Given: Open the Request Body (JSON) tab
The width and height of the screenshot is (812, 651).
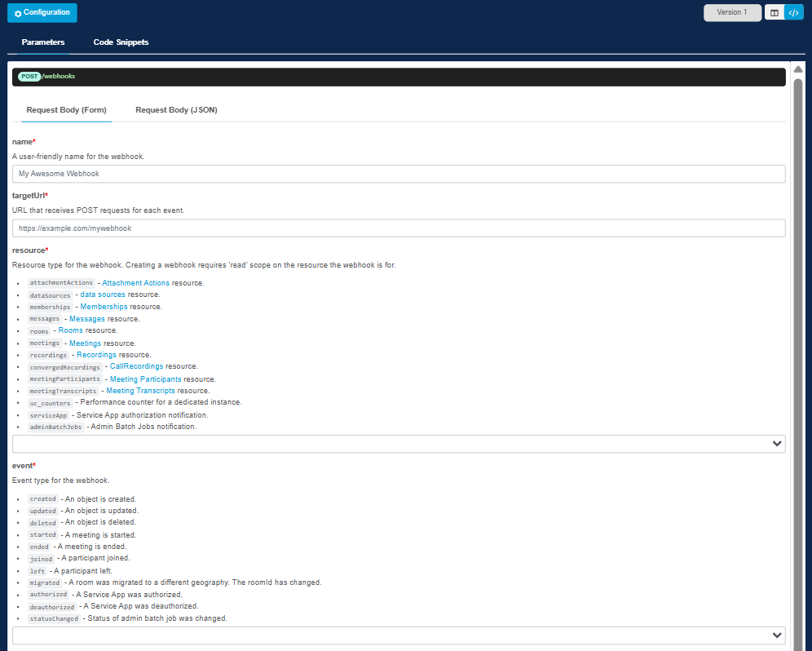Looking at the screenshot, I should point(176,110).
